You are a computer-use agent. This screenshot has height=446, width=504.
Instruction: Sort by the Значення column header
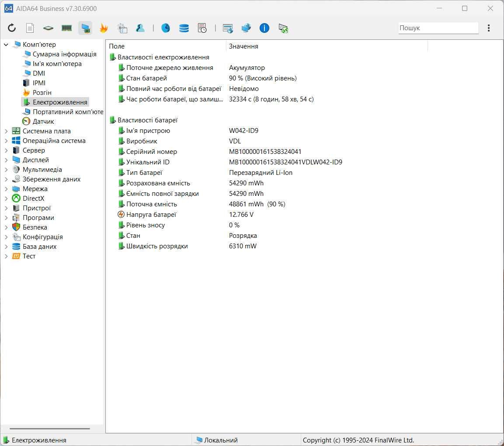click(327, 46)
